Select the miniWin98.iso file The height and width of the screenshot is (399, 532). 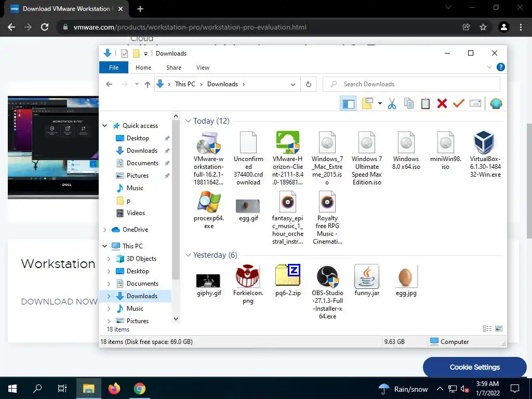coord(445,151)
